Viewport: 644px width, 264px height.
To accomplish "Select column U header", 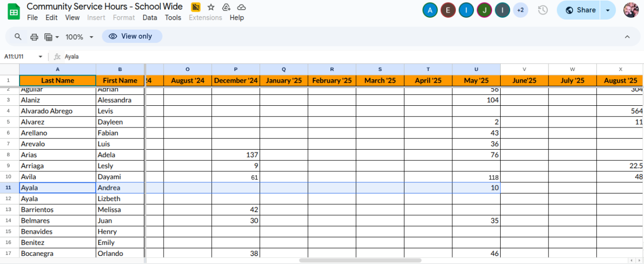I will 476,69.
